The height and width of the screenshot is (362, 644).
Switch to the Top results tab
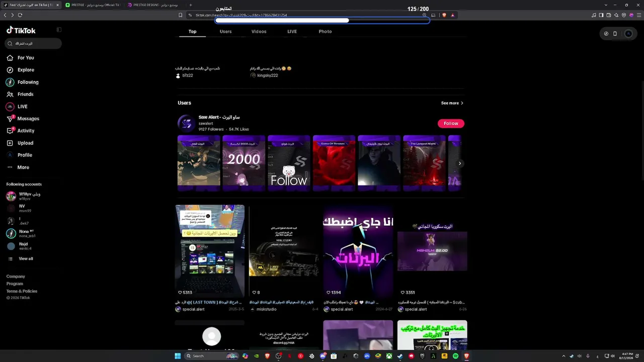(x=192, y=32)
